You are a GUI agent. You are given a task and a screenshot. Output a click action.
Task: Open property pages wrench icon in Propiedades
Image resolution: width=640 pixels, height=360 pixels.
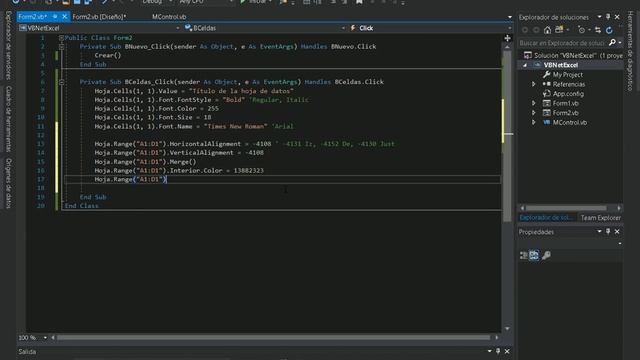click(x=546, y=255)
